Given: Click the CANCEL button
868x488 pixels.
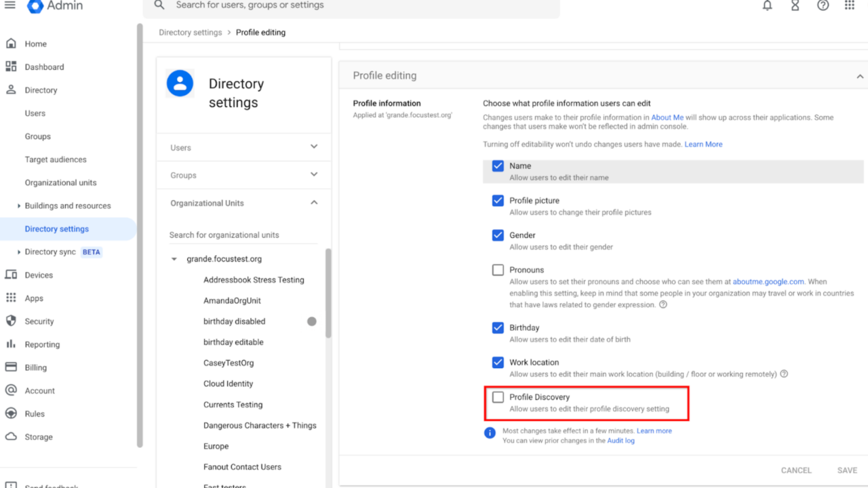Looking at the screenshot, I should click(x=796, y=470).
